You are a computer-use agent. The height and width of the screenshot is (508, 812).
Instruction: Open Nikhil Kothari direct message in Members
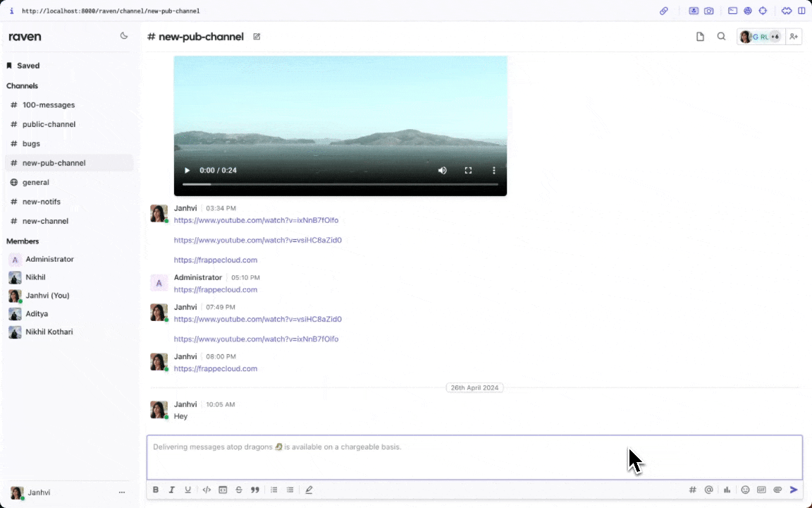click(x=49, y=332)
